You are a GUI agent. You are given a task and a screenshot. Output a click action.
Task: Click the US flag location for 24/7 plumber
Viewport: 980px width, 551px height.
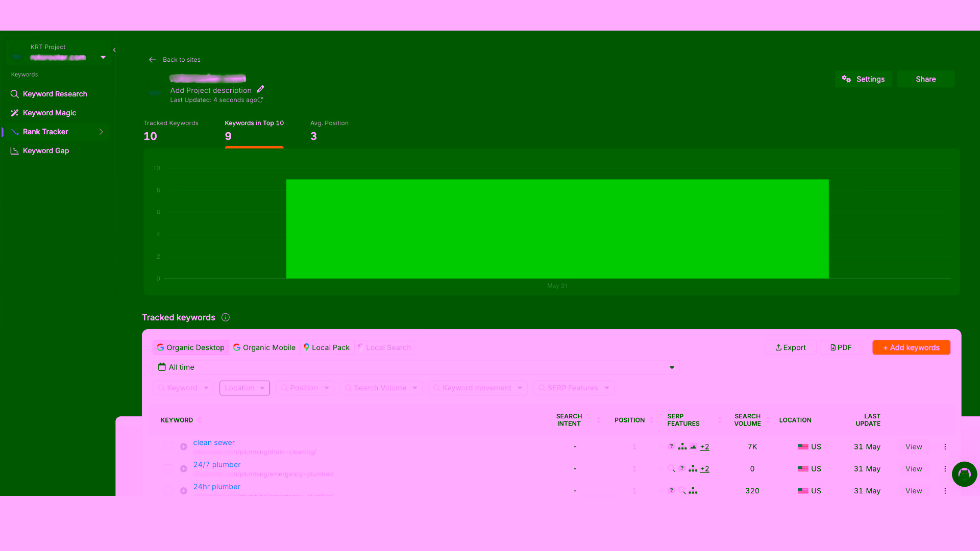(803, 468)
